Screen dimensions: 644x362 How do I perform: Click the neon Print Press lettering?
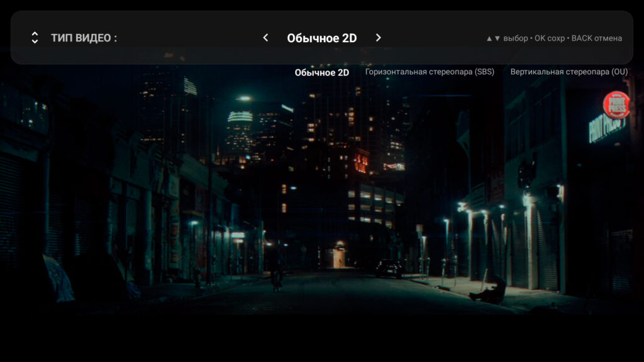pyautogui.click(x=606, y=129)
